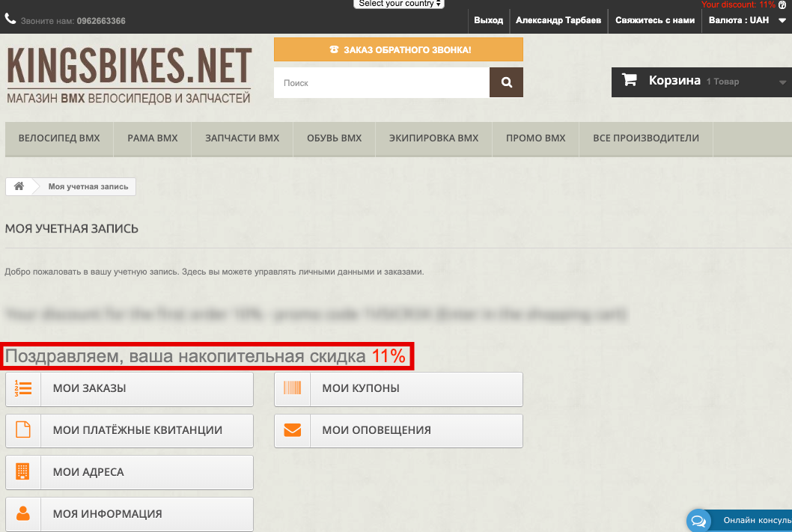The width and height of the screenshot is (792, 532).
Task: Open Запчасти BMX menu category
Action: [x=242, y=138]
